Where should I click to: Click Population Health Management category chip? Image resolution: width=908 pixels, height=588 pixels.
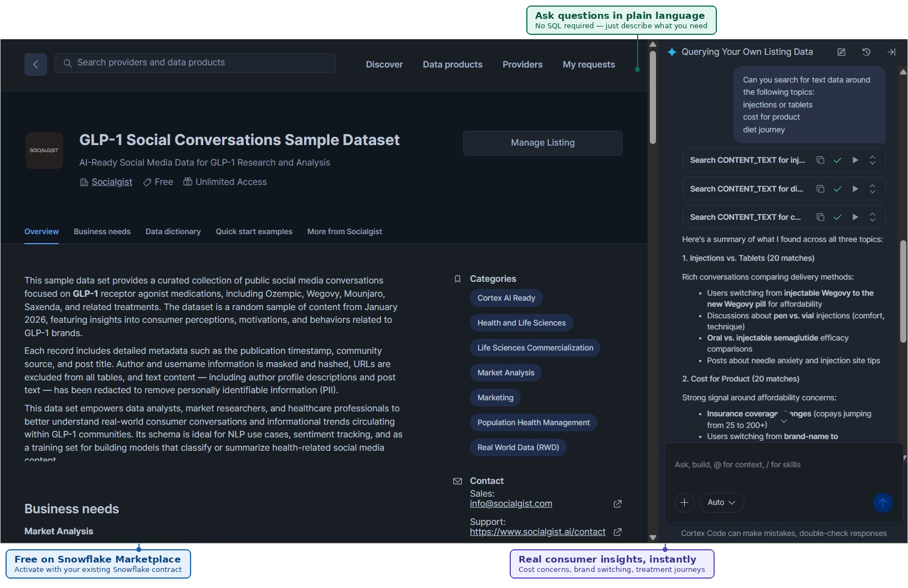coord(533,422)
